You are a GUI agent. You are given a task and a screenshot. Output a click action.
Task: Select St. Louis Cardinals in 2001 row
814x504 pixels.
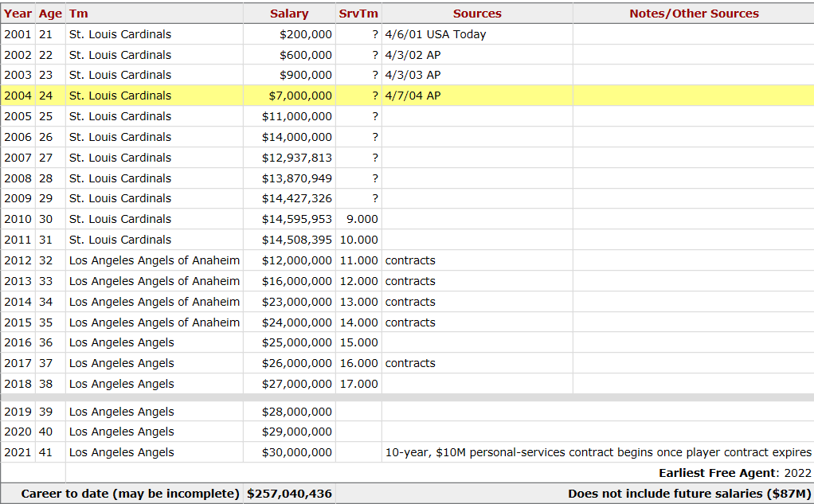tap(120, 34)
